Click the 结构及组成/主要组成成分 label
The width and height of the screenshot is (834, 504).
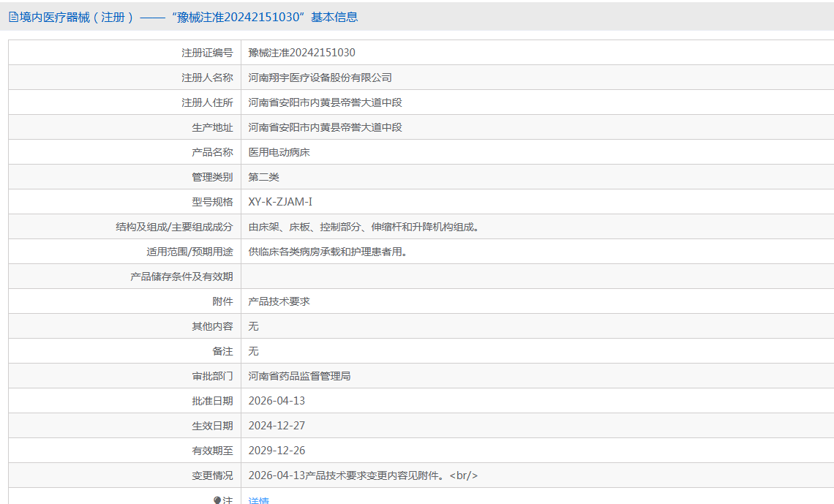coord(174,227)
